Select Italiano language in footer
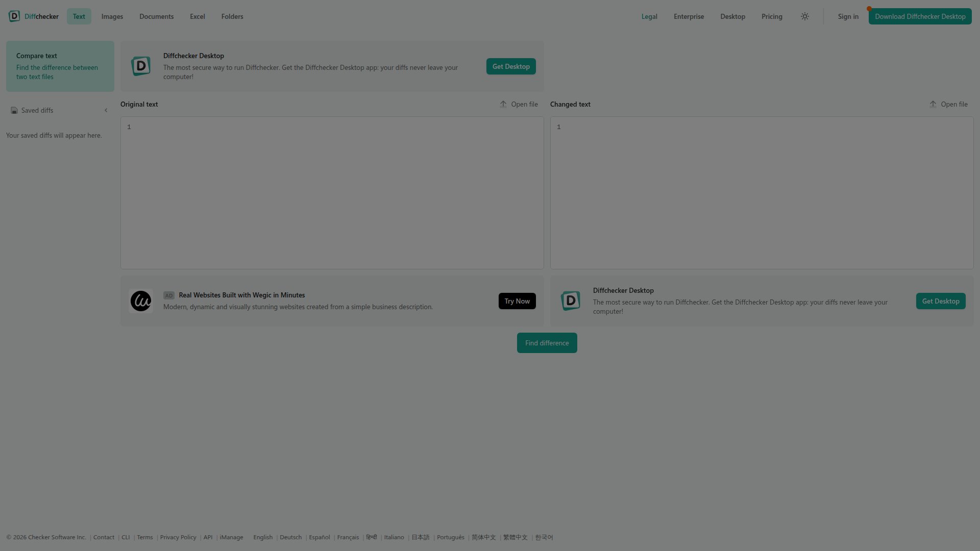Viewport: 980px width, 551px height. pyautogui.click(x=394, y=537)
